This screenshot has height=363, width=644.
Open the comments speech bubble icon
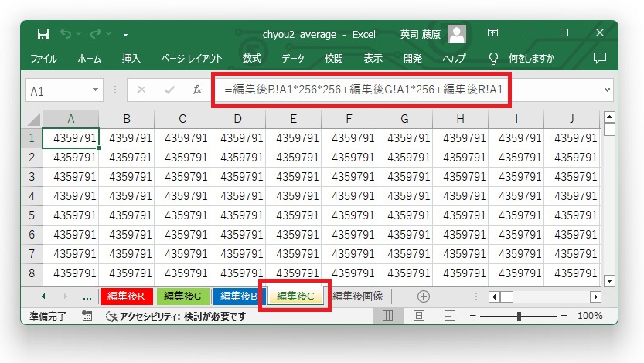600,58
